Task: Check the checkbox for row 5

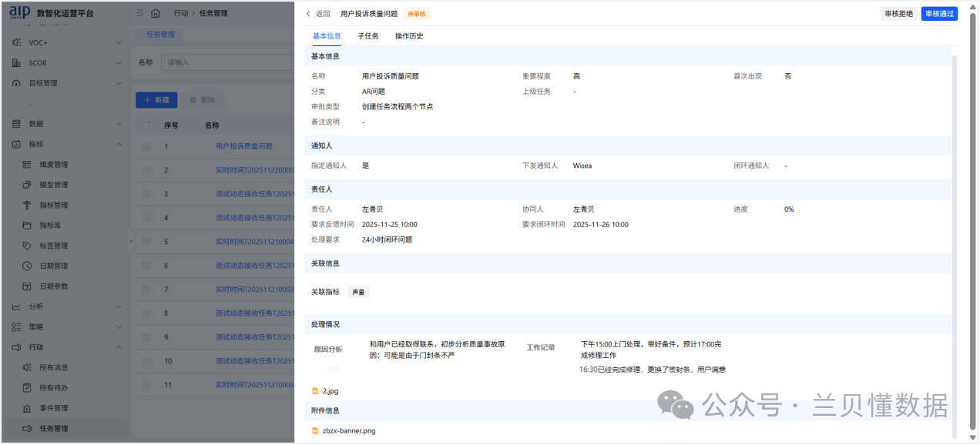Action: [x=146, y=242]
